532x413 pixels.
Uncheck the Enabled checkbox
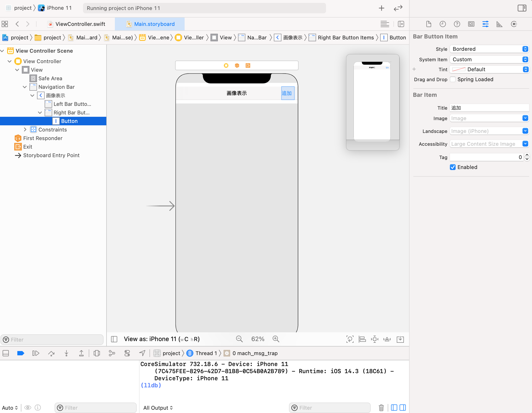(453, 167)
